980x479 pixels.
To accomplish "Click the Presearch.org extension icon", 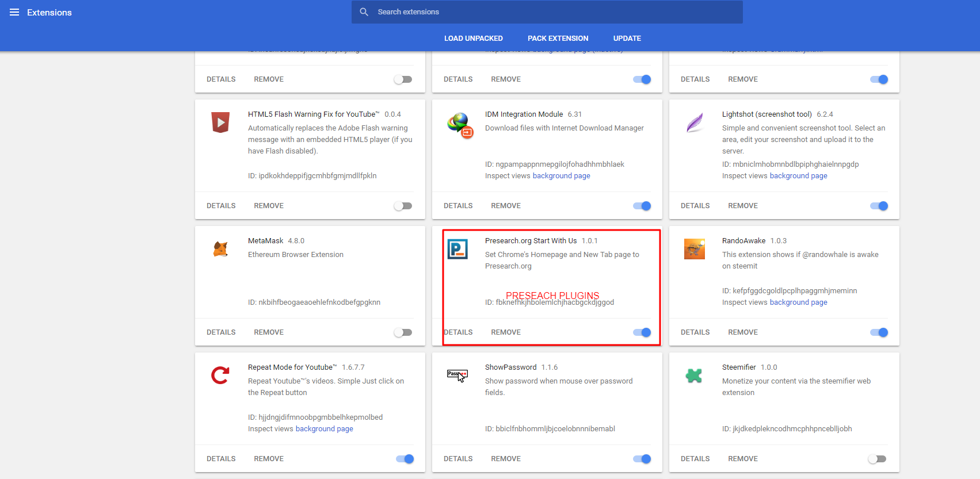I will tap(457, 249).
